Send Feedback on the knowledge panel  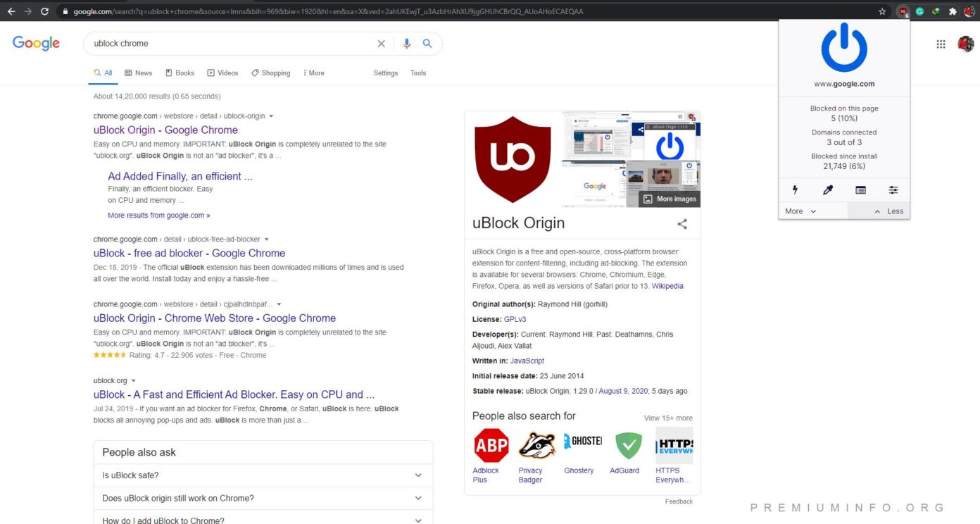pos(679,501)
